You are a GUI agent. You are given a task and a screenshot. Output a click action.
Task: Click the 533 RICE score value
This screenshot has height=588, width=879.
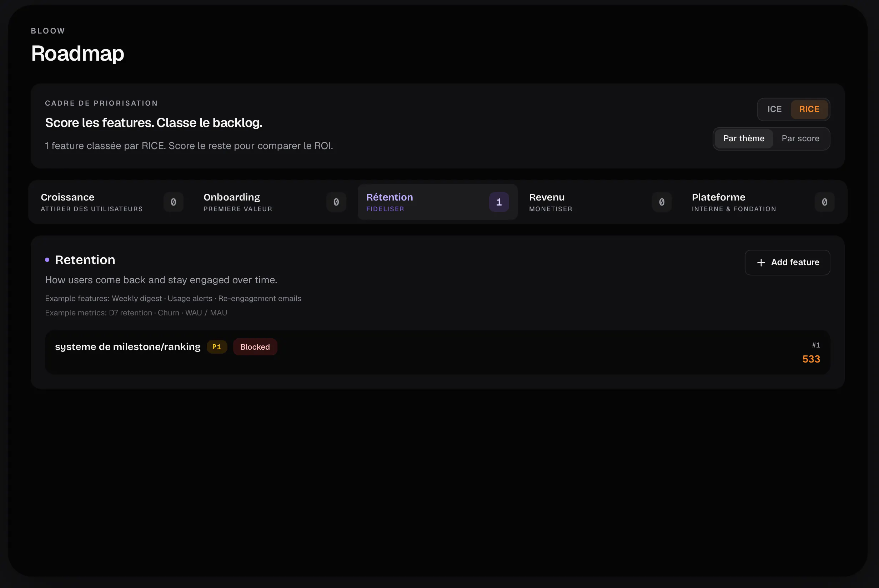click(x=811, y=359)
